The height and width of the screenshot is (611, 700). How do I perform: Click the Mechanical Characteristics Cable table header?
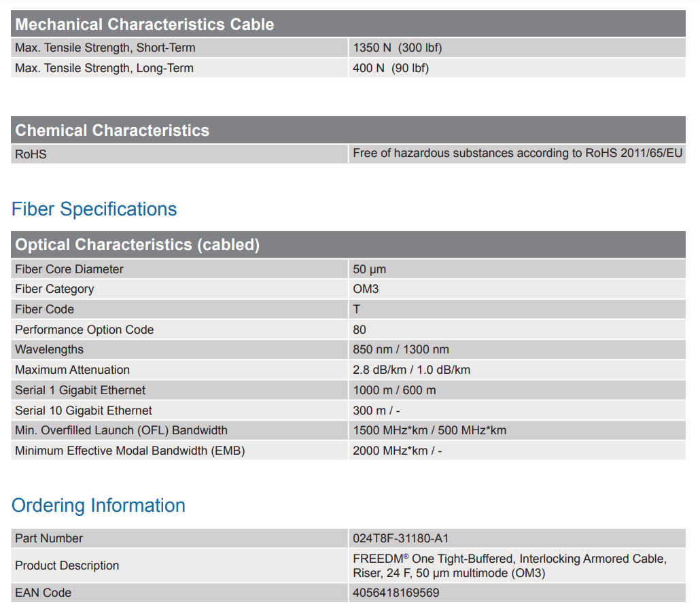point(144,24)
